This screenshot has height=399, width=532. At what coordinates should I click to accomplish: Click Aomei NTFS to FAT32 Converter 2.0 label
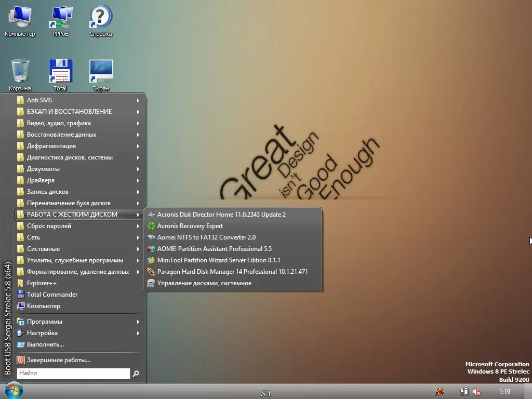click(x=206, y=237)
